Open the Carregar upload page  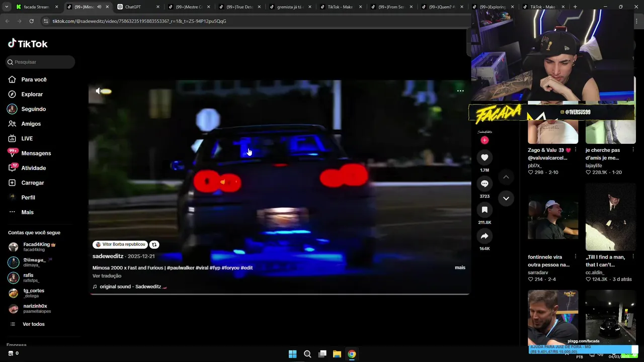32,183
